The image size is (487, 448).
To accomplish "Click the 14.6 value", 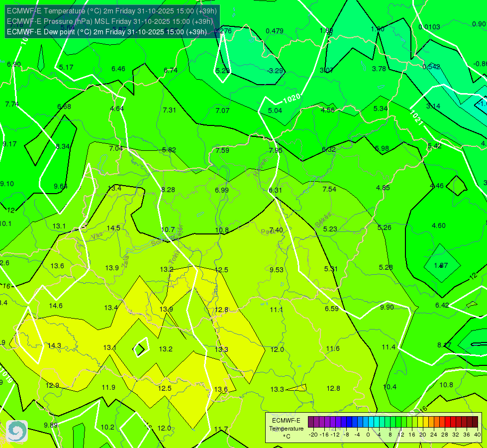I will (56, 306).
